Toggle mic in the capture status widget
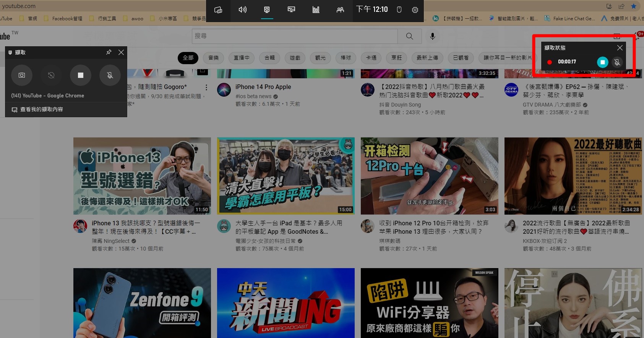Screen dimensions: 644x338 617,62
